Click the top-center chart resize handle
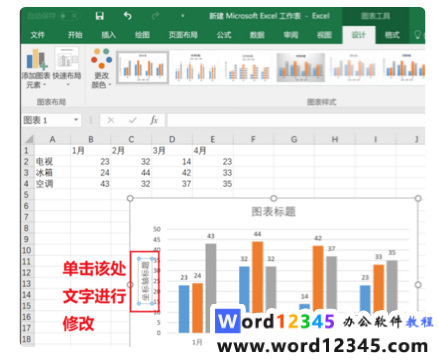This screenshot has height=362, width=438. [274, 198]
